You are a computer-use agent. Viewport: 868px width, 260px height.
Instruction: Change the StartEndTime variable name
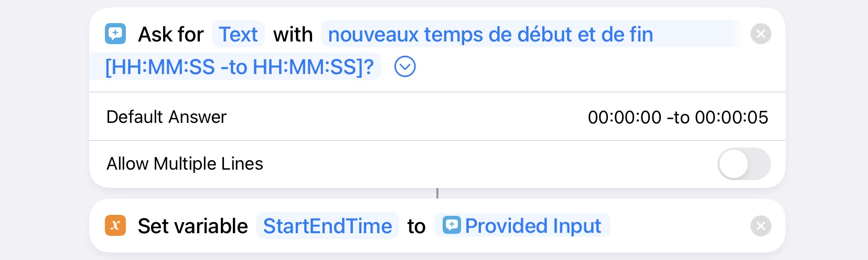click(327, 226)
